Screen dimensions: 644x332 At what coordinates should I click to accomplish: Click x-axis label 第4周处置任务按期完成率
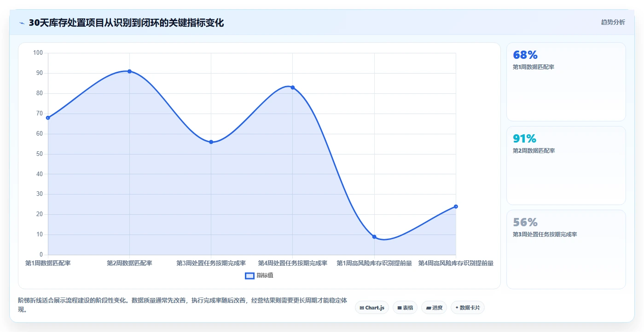(292, 263)
